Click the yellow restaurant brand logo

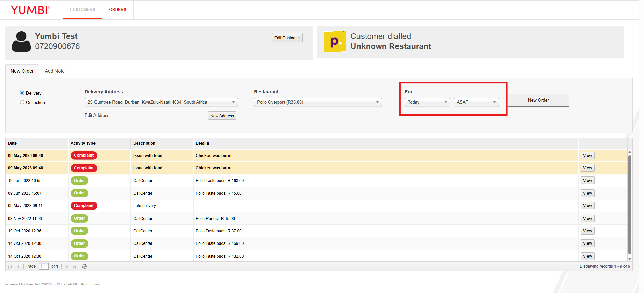point(335,41)
